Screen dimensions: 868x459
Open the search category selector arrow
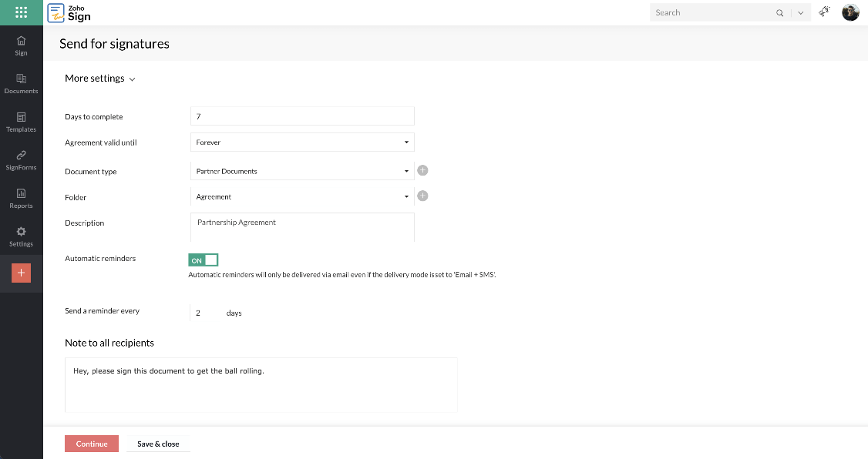[x=799, y=12]
